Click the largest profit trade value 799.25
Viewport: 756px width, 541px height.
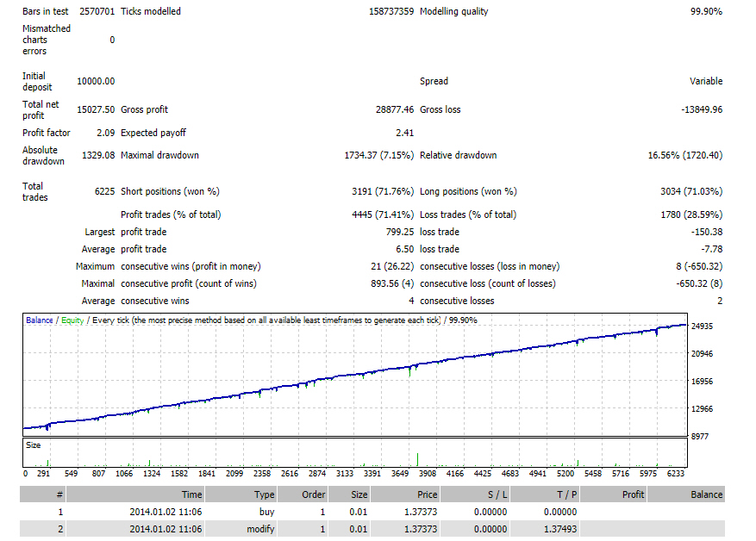400,232
